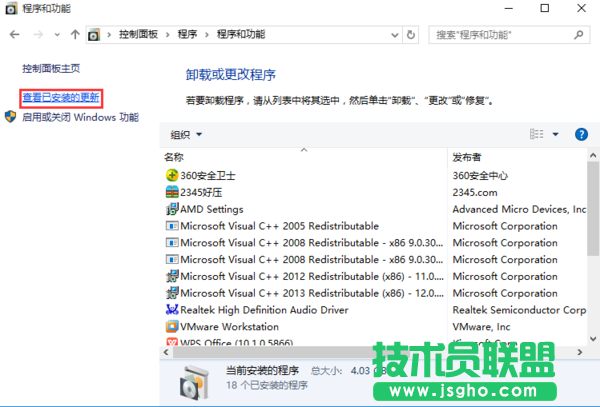Viewport: 600px width, 407px height.
Task: Click the Visual C++ 2012 Redistributable icon
Action: [172, 276]
